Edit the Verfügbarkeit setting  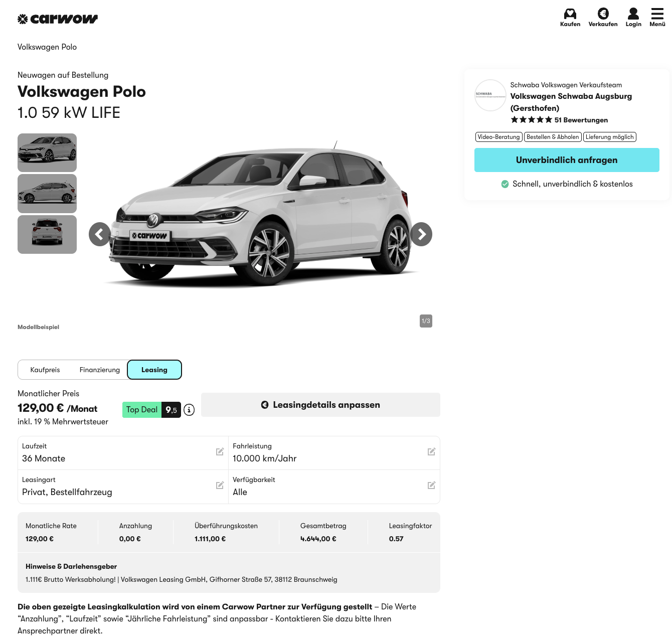[431, 486]
